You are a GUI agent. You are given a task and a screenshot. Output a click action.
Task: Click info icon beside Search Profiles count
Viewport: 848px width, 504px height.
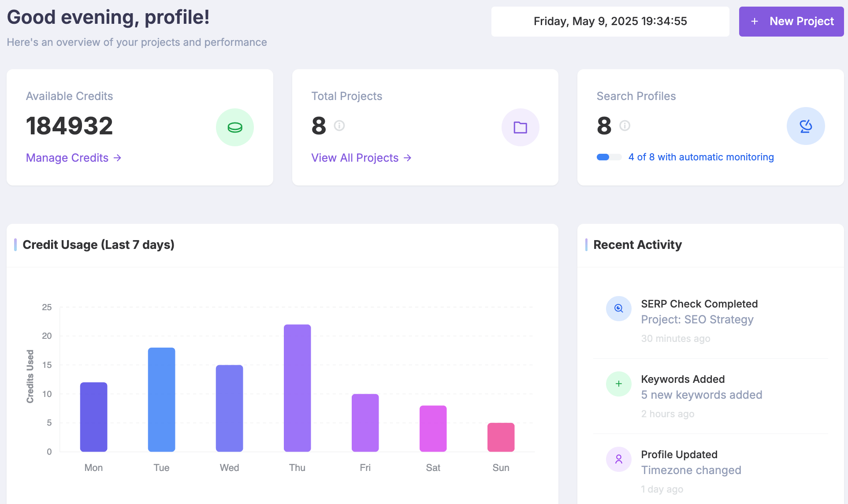pyautogui.click(x=625, y=126)
